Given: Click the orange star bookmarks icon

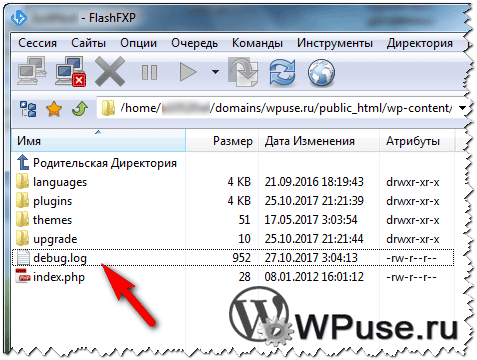Looking at the screenshot, I should [x=54, y=109].
